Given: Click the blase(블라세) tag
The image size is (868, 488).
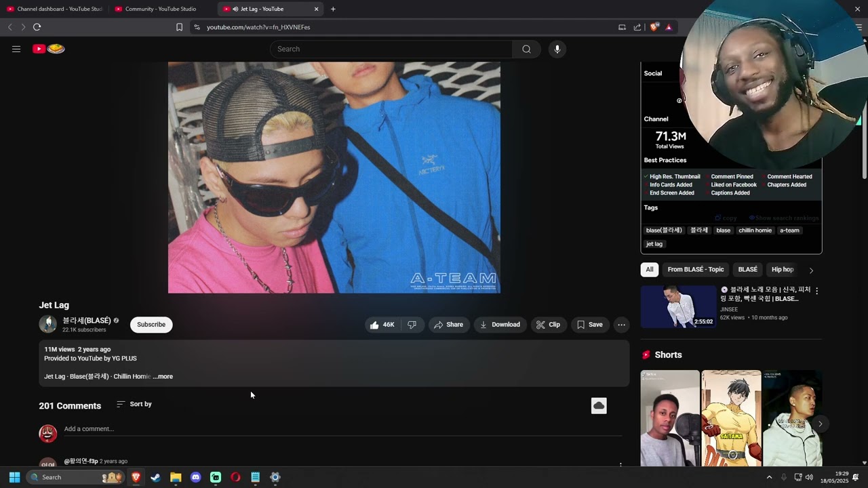Looking at the screenshot, I should 664,230.
